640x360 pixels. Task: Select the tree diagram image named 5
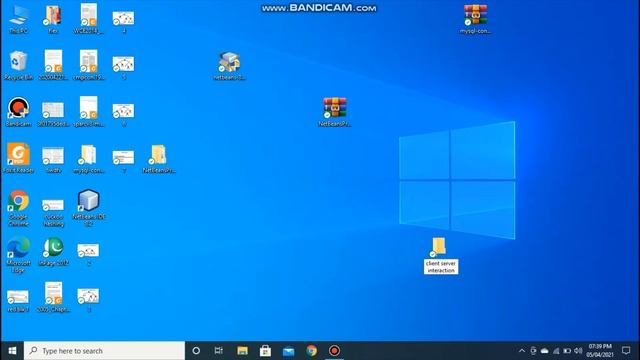(123, 68)
